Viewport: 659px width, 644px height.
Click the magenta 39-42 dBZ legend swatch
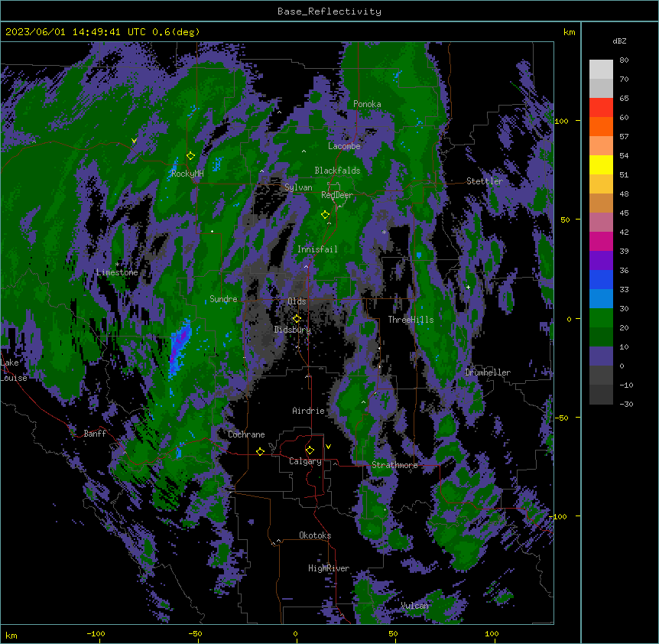click(601, 242)
